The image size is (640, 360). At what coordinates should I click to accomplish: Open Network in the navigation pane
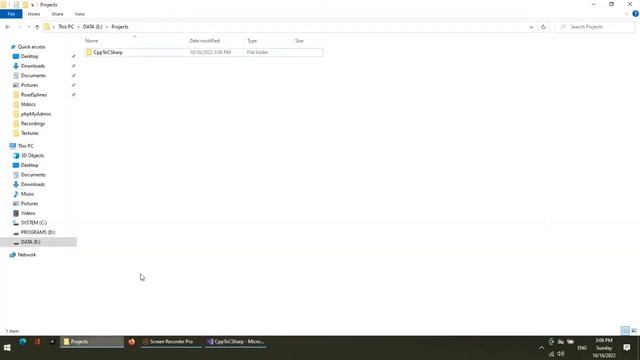click(27, 255)
